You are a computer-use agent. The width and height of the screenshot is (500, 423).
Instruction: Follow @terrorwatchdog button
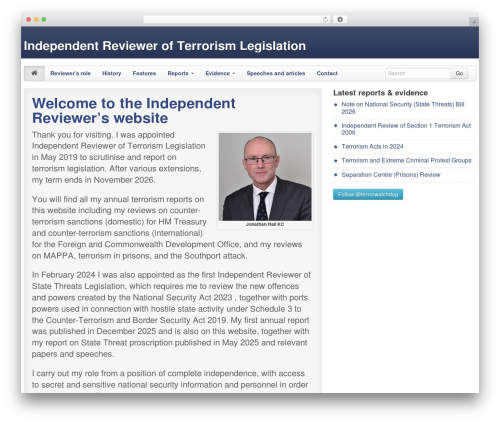coord(368,194)
